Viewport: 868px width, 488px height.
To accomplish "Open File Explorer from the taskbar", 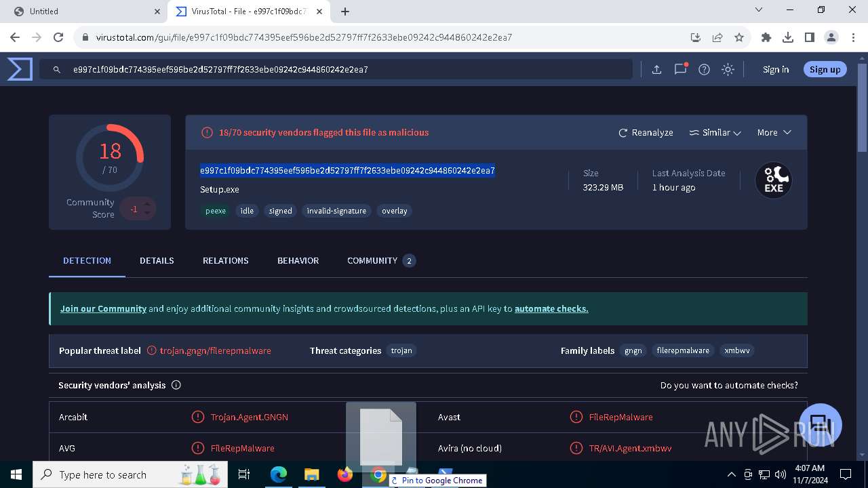I will (x=311, y=474).
